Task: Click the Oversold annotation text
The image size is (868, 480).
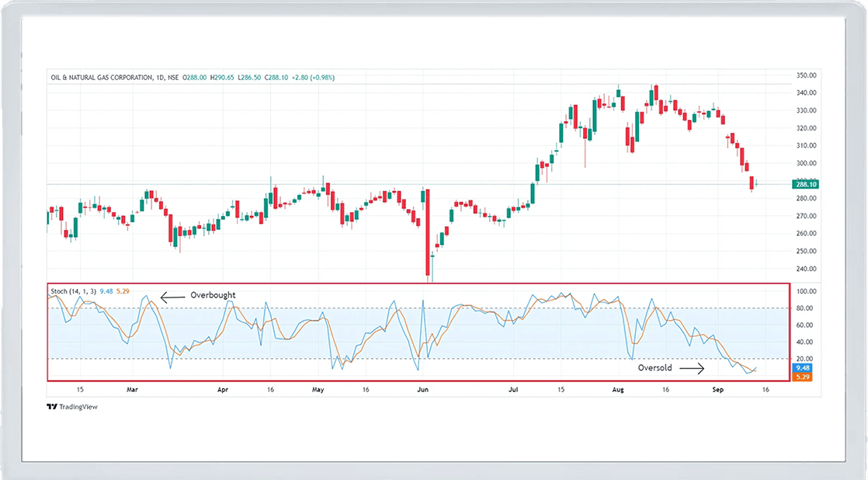Action: tap(655, 368)
